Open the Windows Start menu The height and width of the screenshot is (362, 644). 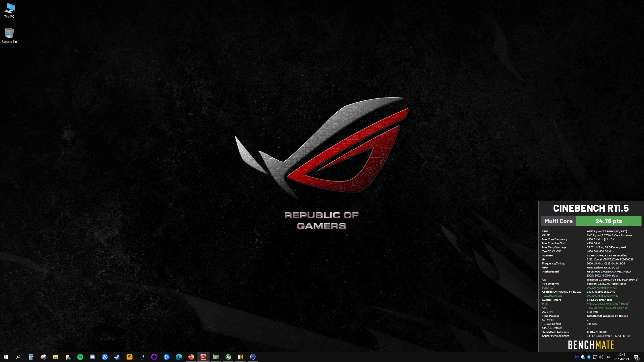[x=6, y=357]
